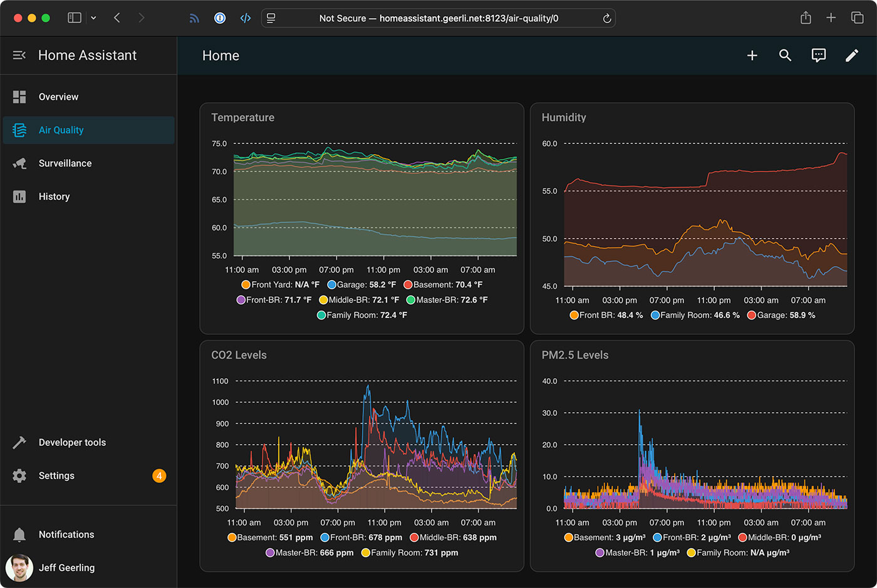Toggle the Basement 70.4 °F series

pos(443,285)
